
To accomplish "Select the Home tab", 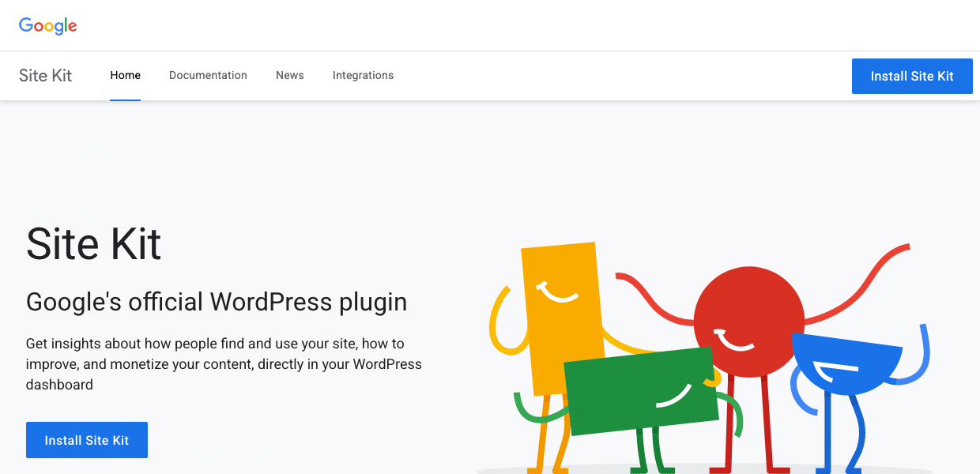I will tap(126, 76).
